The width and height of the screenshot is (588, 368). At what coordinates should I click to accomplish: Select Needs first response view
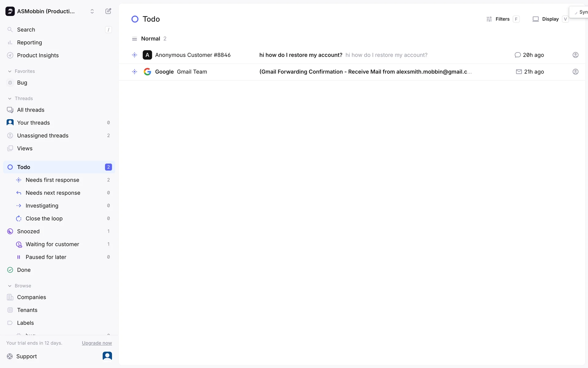52,180
